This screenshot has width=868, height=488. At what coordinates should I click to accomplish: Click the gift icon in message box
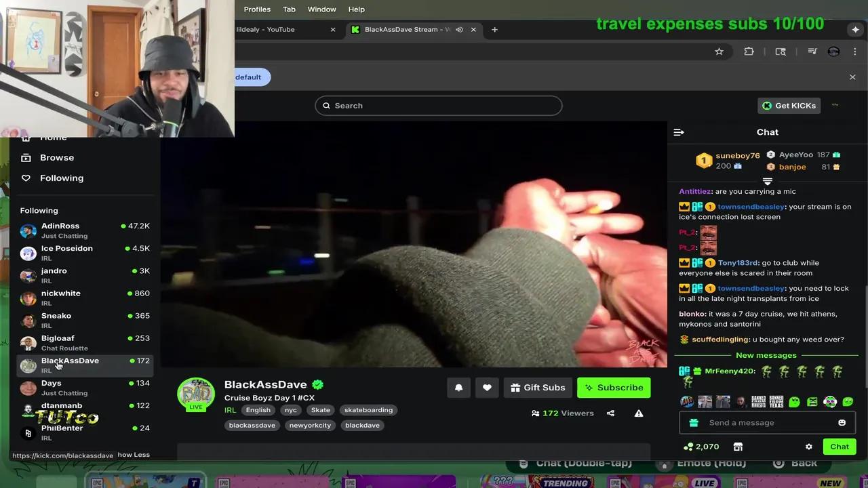(x=694, y=422)
